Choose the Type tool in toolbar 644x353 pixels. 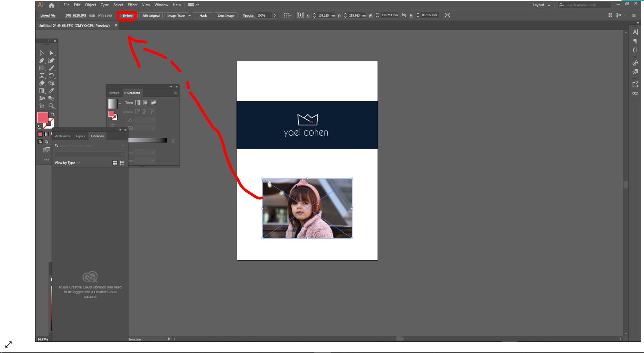pos(42,75)
